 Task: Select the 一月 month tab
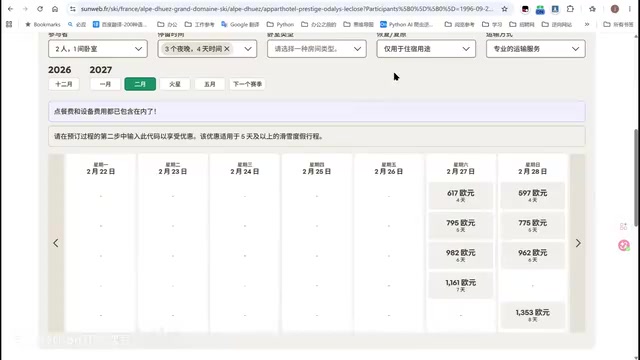(x=105, y=84)
